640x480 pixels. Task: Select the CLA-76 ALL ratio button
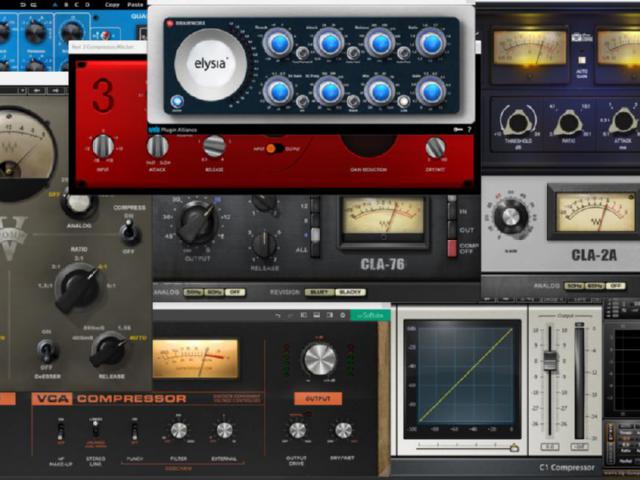(x=315, y=250)
